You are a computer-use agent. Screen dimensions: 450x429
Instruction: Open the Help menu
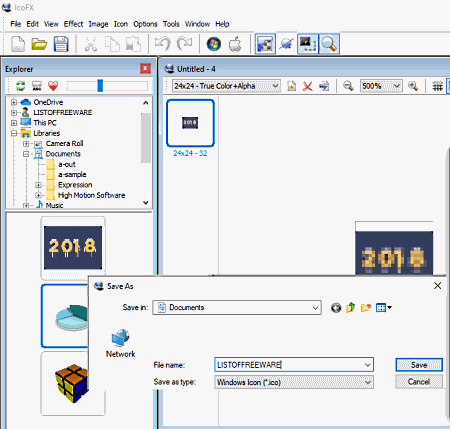tap(222, 24)
